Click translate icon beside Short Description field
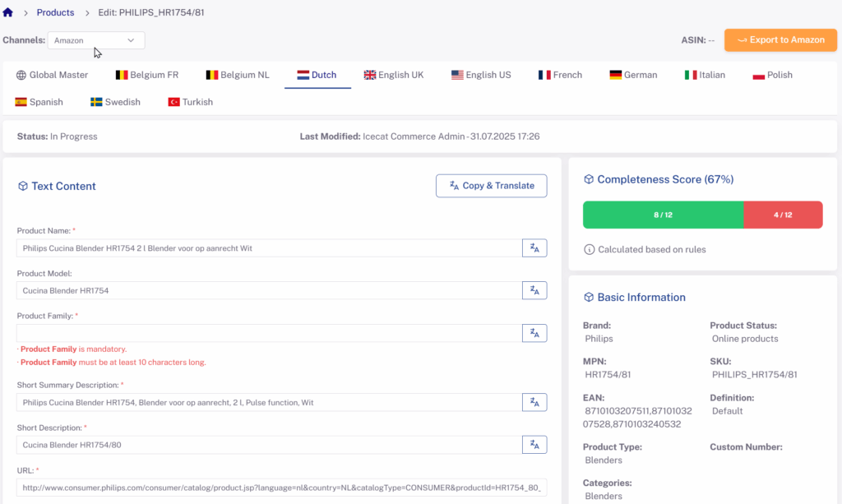The image size is (842, 504). pyautogui.click(x=534, y=445)
